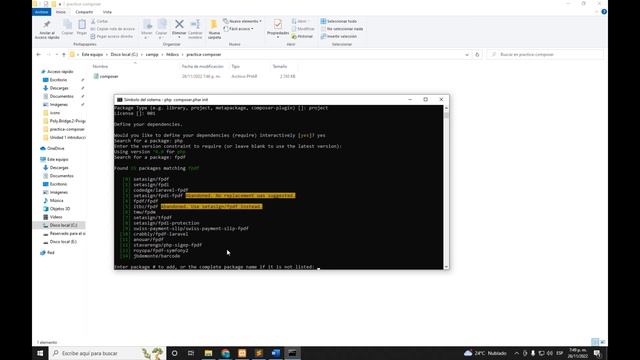Open the Copiar a dropdown
640x360 pixels.
coord(161,29)
